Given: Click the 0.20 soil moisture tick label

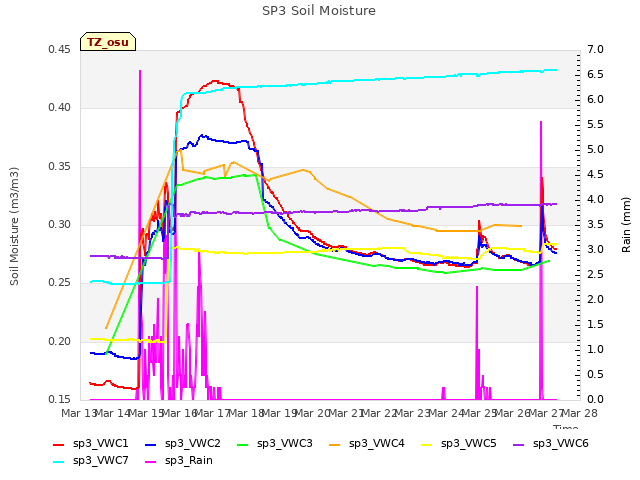Looking at the screenshot, I should coord(59,341).
